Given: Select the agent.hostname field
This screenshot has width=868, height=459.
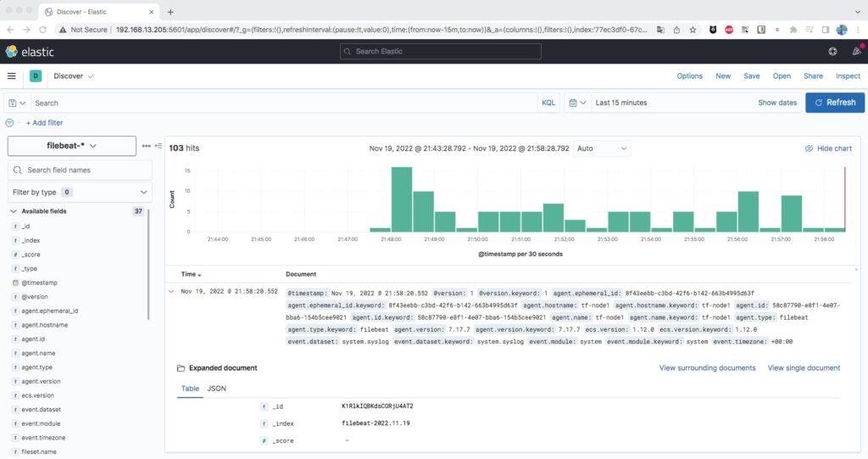Looking at the screenshot, I should coord(44,325).
